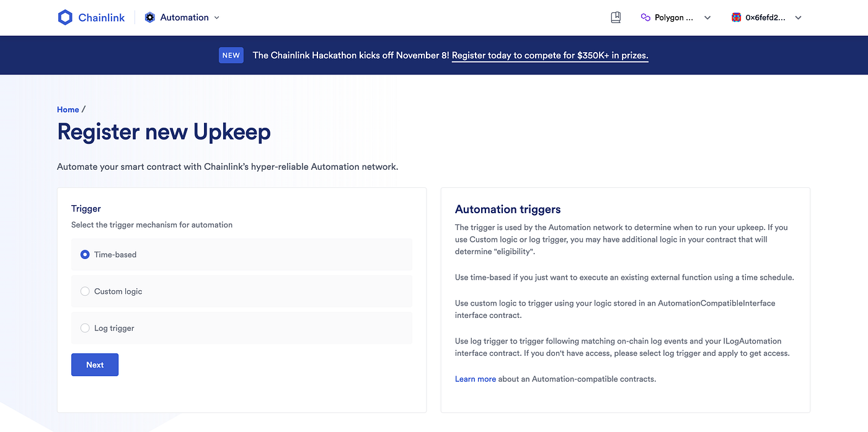868x432 pixels.
Task: Open the documentation book icon
Action: pyautogui.click(x=616, y=17)
